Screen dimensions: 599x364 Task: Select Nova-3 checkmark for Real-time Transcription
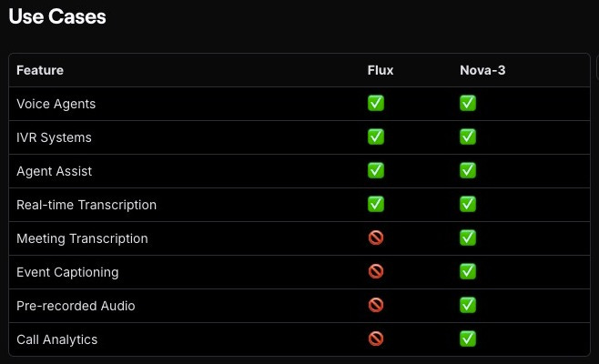pyautogui.click(x=468, y=204)
